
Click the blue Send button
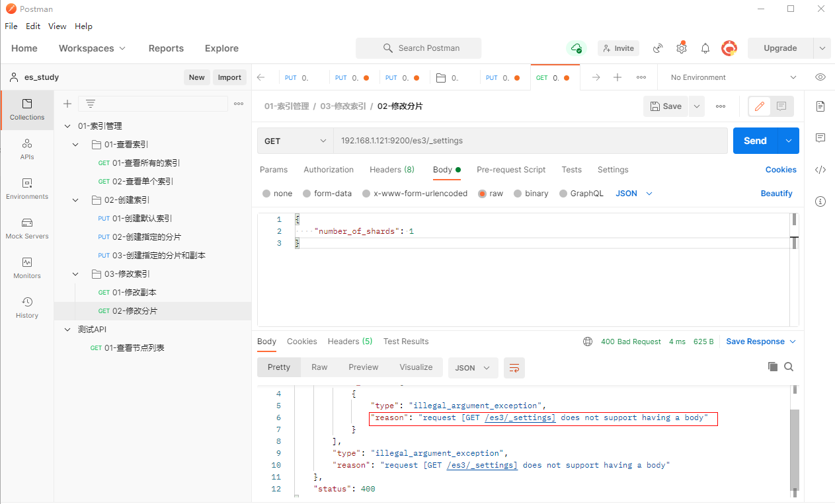click(x=755, y=141)
